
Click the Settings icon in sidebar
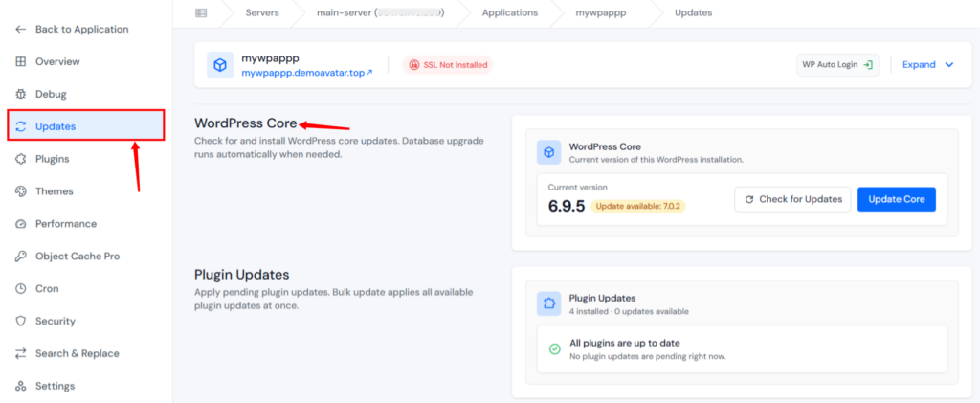21,386
